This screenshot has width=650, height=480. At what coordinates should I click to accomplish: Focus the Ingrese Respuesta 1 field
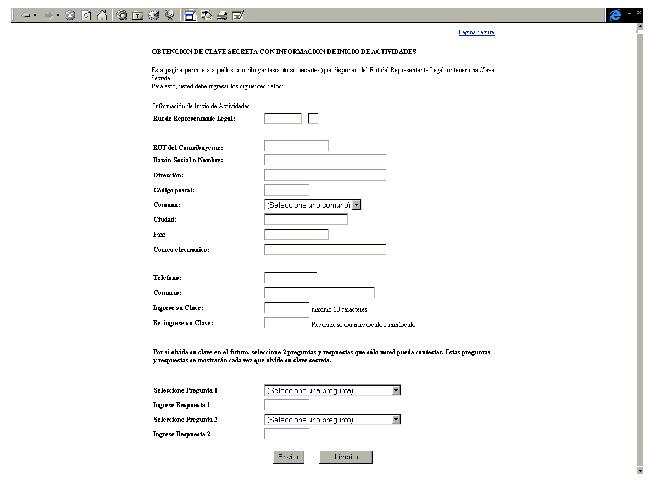coord(286,405)
